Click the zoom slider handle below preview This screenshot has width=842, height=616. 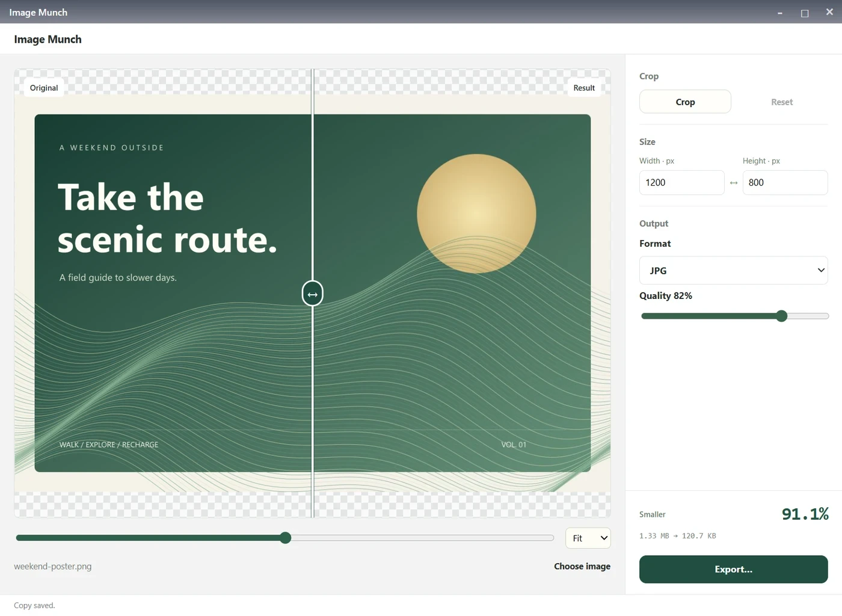click(286, 538)
